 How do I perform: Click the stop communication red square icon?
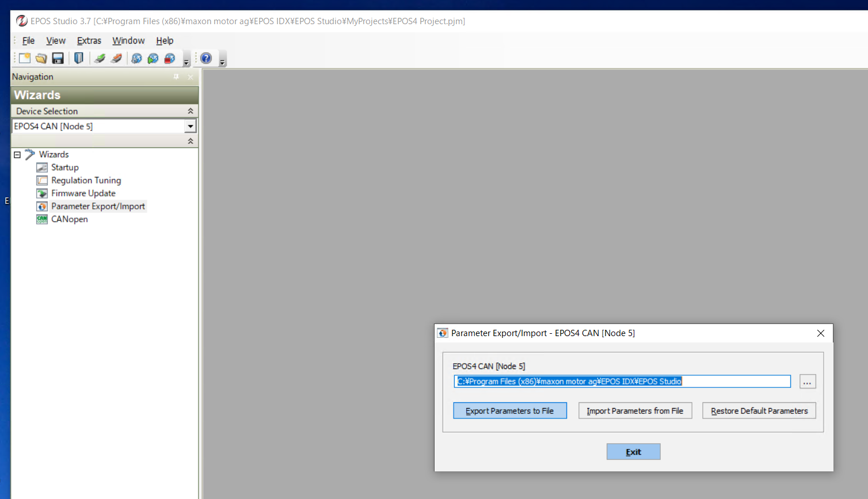170,58
